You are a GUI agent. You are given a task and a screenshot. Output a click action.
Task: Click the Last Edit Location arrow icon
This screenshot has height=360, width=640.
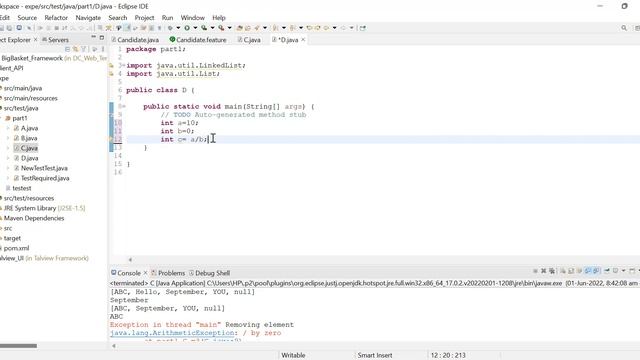(309, 28)
